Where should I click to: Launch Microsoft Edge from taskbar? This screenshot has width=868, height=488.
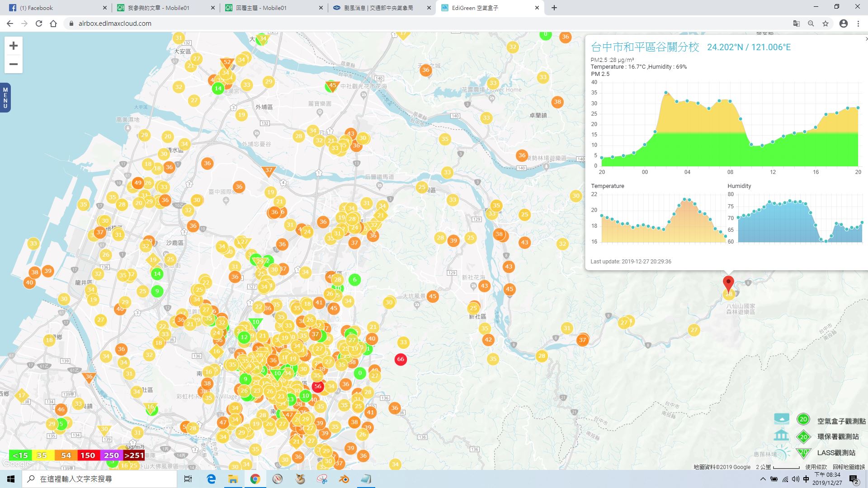(211, 479)
